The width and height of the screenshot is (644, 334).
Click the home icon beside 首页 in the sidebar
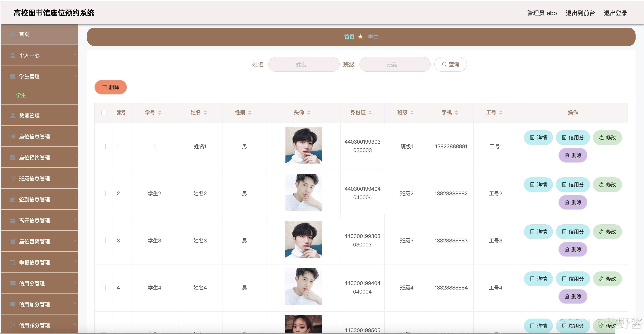(x=13, y=35)
